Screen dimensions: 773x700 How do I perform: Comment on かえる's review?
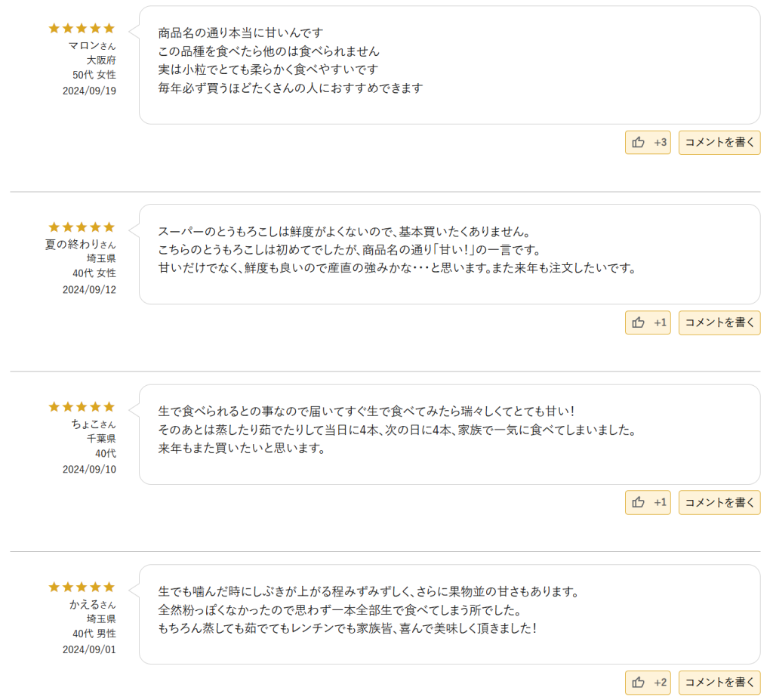point(719,683)
